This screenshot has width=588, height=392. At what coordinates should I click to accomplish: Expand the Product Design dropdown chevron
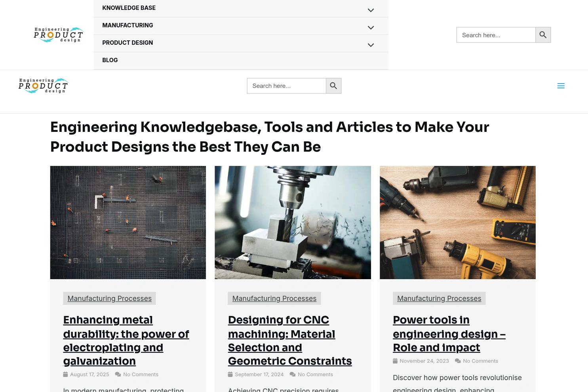pyautogui.click(x=371, y=45)
